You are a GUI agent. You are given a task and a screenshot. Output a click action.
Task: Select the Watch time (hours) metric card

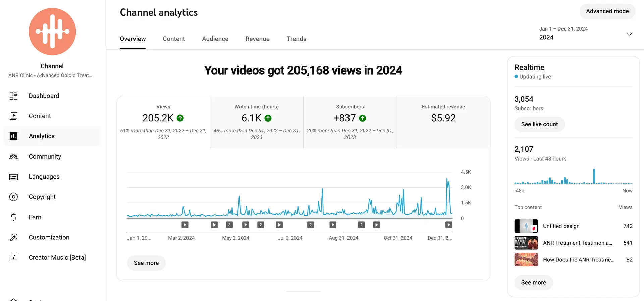(x=257, y=122)
